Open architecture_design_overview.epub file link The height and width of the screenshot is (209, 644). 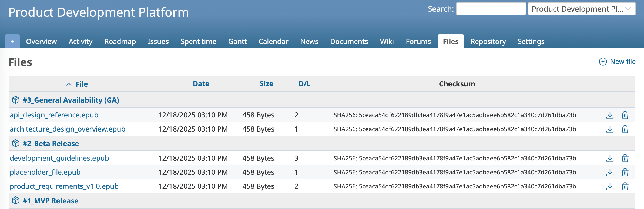[x=68, y=129]
